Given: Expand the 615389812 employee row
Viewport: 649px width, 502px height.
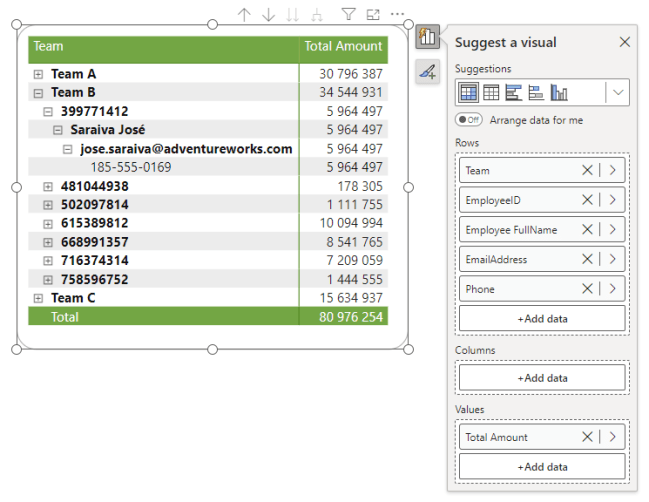Looking at the screenshot, I should [x=48, y=223].
